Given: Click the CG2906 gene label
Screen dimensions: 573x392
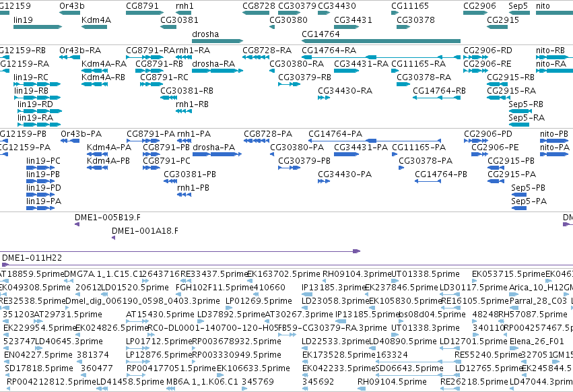Looking at the screenshot, I should tap(480, 6).
